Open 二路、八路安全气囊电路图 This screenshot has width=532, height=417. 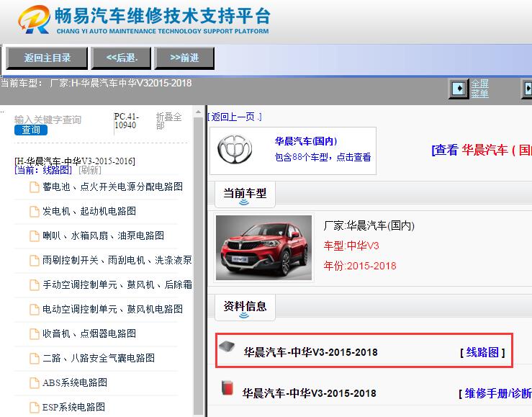(x=99, y=358)
